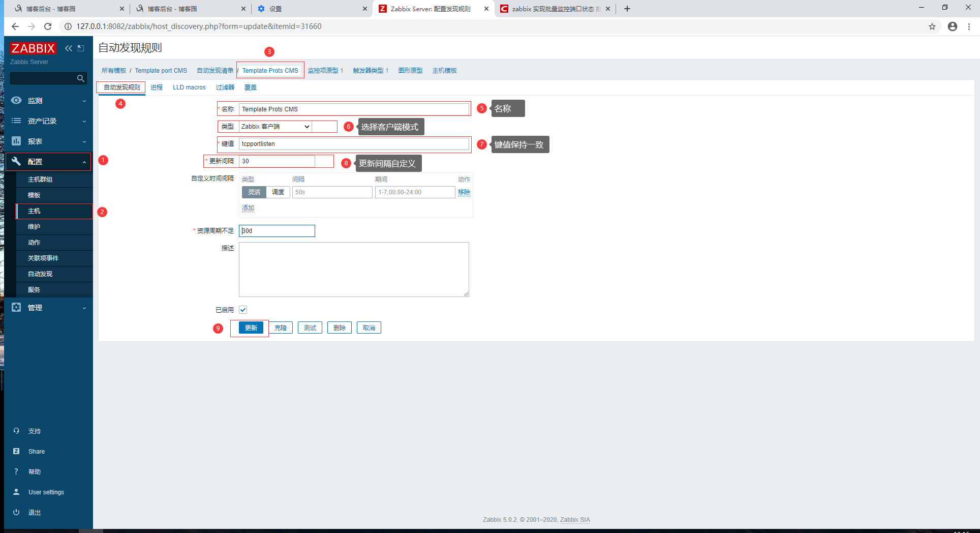Switch to the LLD macros tab
Screen dimensions: 980x533
point(189,87)
